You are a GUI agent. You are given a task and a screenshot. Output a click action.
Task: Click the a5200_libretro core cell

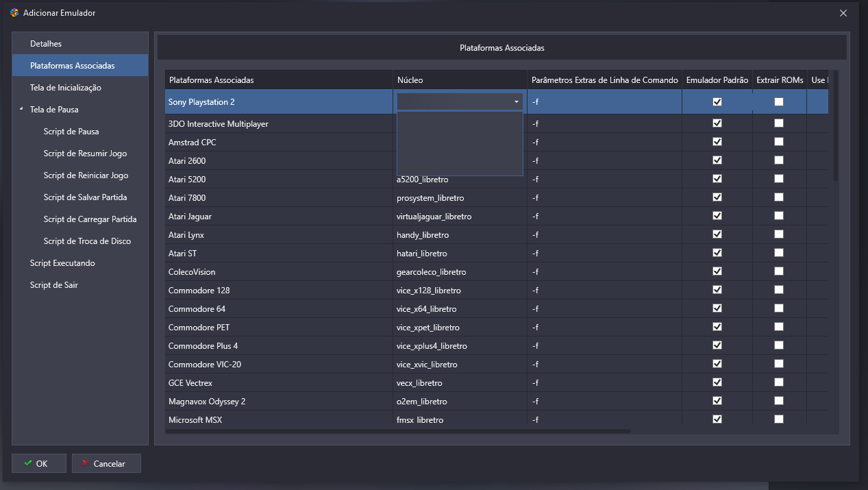click(x=460, y=179)
